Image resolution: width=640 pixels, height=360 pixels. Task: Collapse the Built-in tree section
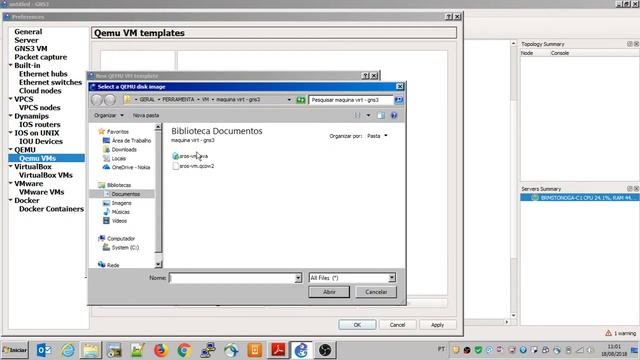pos(11,65)
